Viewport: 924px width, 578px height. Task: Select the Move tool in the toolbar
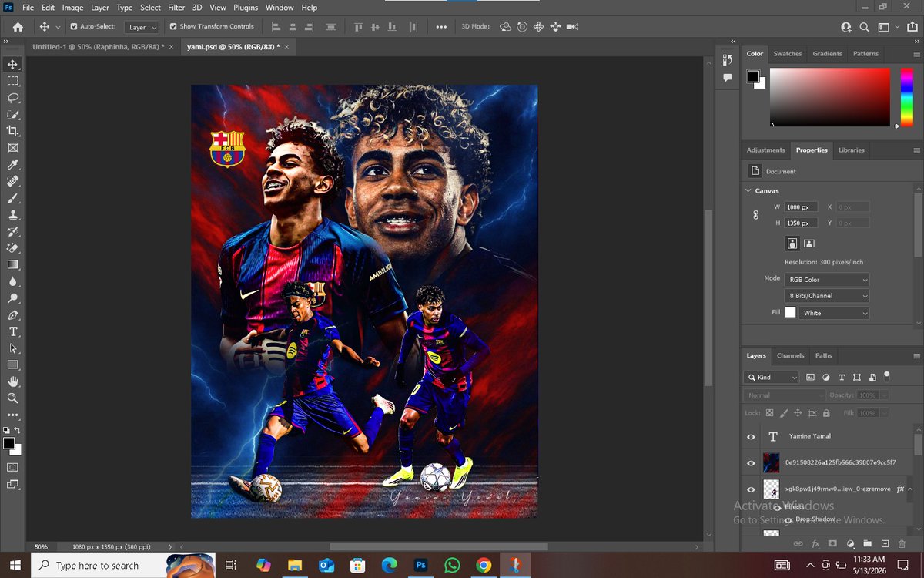click(12, 64)
